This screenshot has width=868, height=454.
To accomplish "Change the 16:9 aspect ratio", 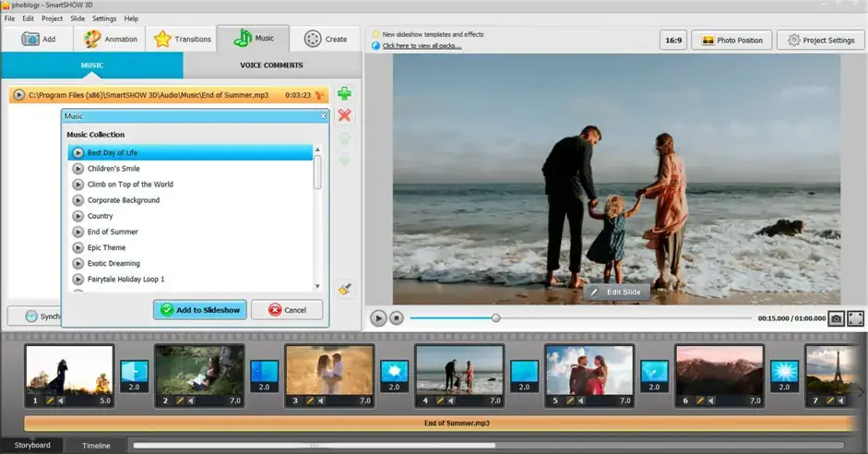I will click(x=673, y=41).
